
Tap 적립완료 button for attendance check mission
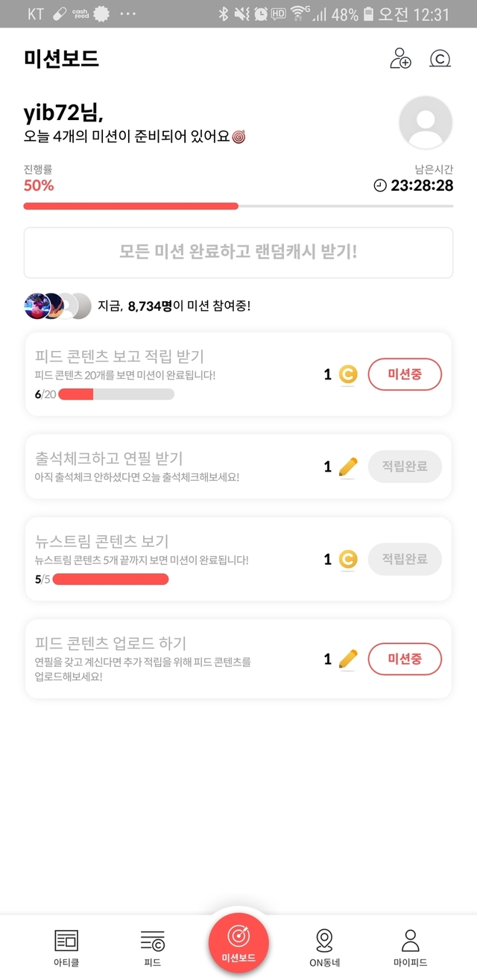[x=405, y=467]
